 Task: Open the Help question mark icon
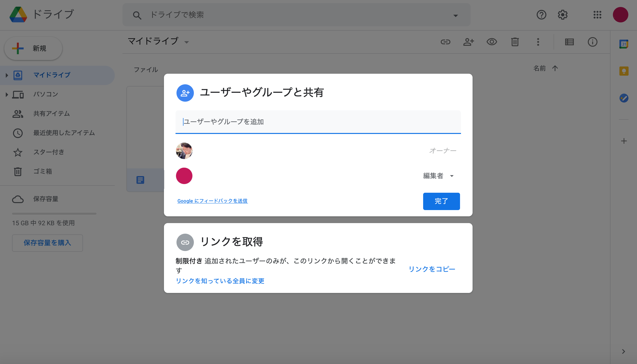542,15
